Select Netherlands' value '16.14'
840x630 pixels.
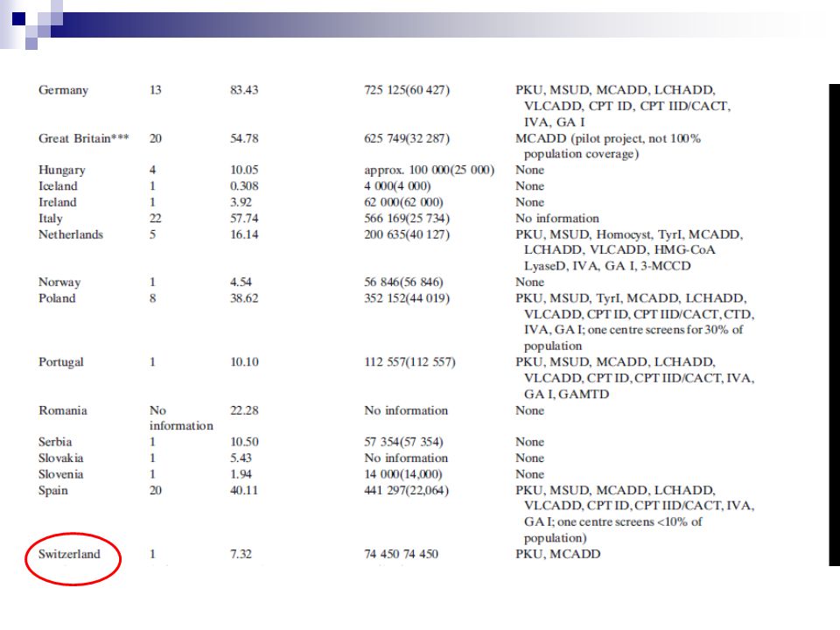coord(244,234)
